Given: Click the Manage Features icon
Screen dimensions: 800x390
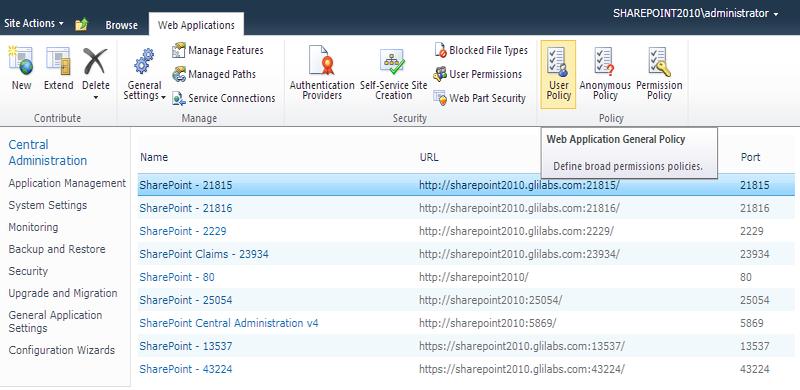Looking at the screenshot, I should [179, 50].
